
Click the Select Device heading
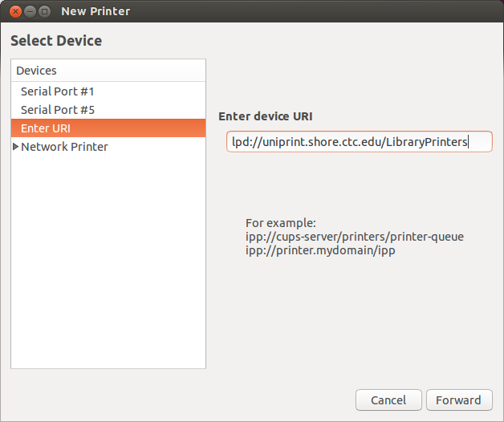click(56, 41)
